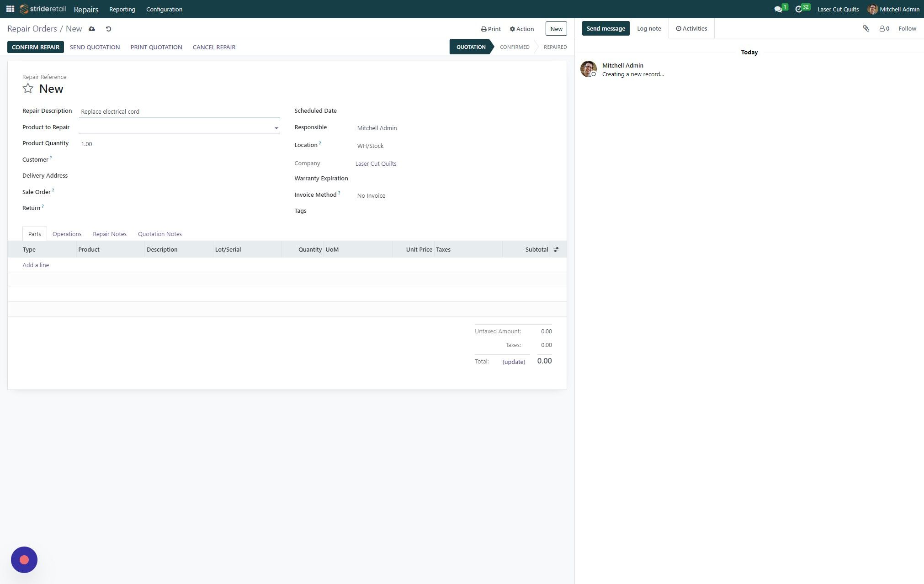Change Invoice Method No Invoice

tap(453, 195)
